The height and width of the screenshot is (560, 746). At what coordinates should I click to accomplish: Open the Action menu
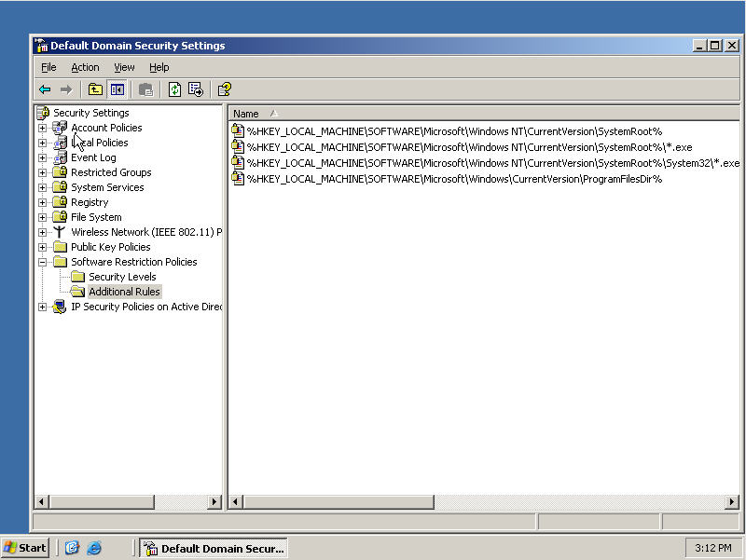coord(85,67)
